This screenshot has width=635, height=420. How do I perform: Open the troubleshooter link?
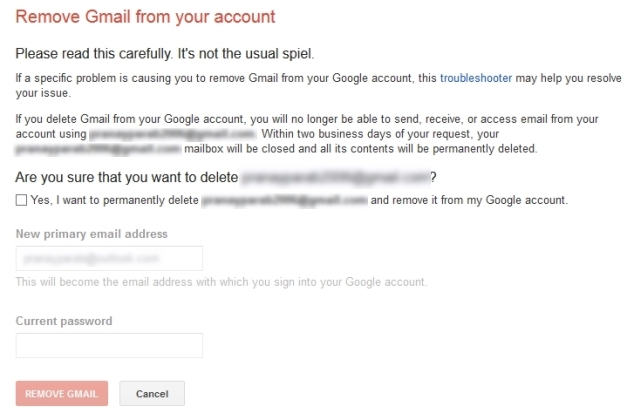point(476,78)
